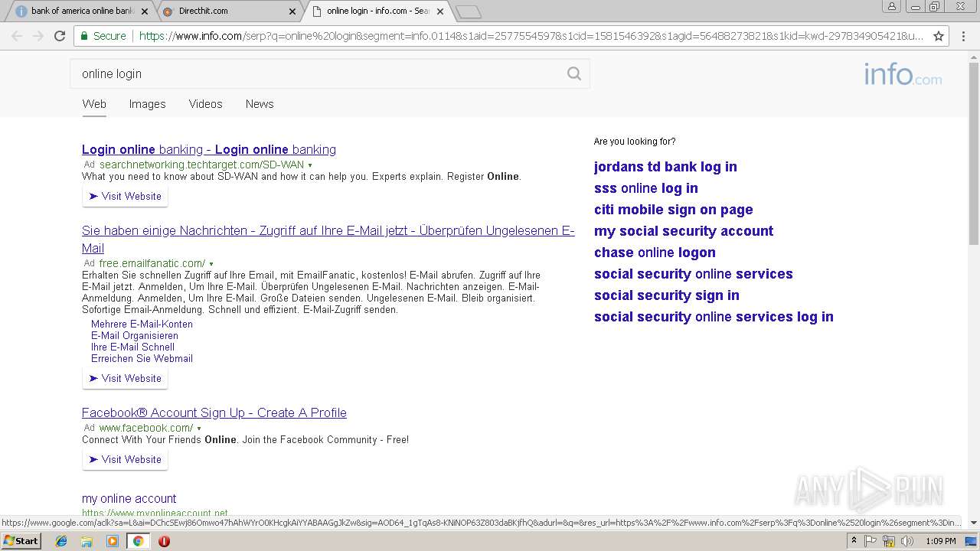Go back with the back arrow
The width and height of the screenshot is (980, 551).
(17, 36)
